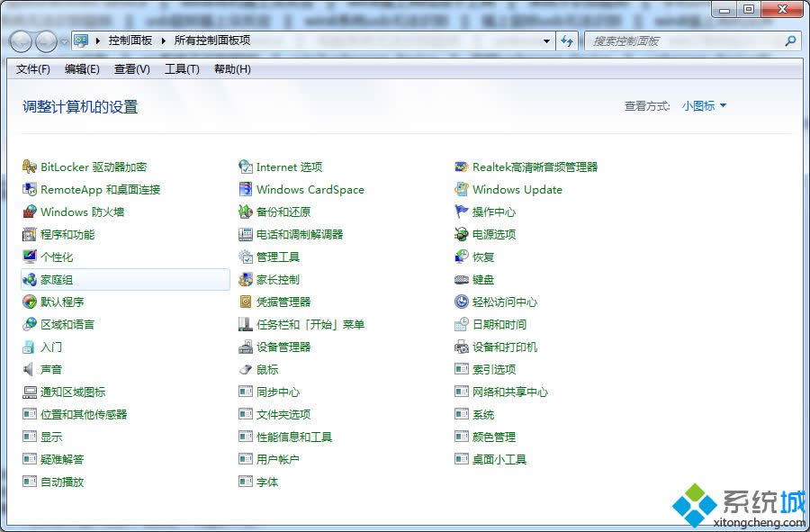810x532 pixels.
Task: Expand the address bar history dropdown arrow
Action: click(546, 41)
